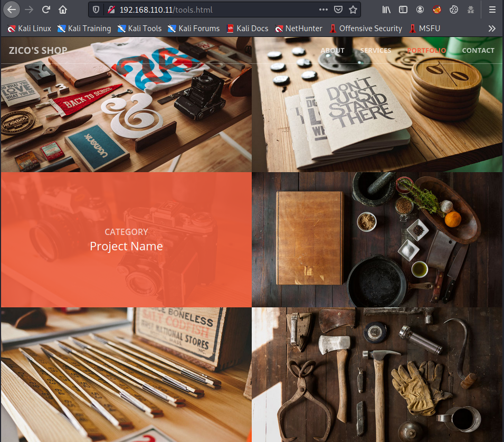
Task: Open the Kali Tools bookmark
Action: click(140, 29)
